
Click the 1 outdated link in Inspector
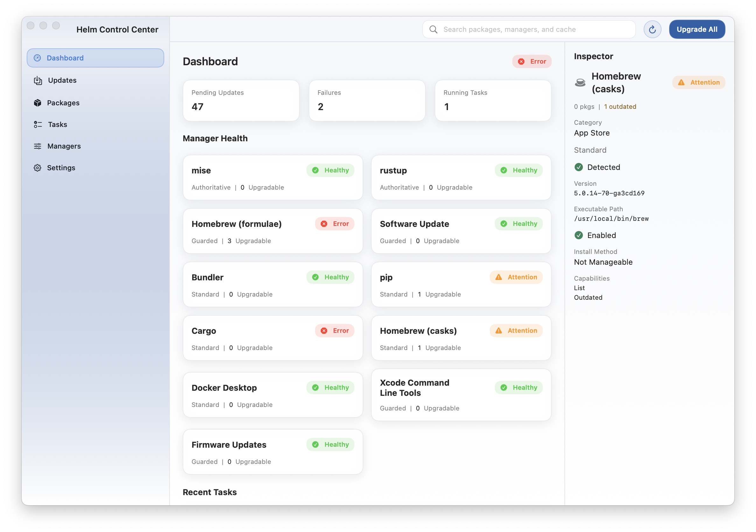click(x=620, y=106)
